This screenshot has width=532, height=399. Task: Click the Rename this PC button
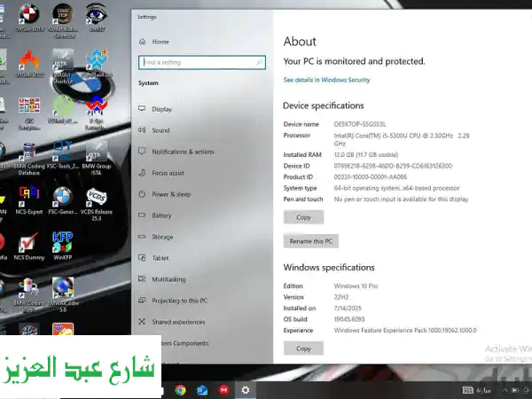pos(311,241)
